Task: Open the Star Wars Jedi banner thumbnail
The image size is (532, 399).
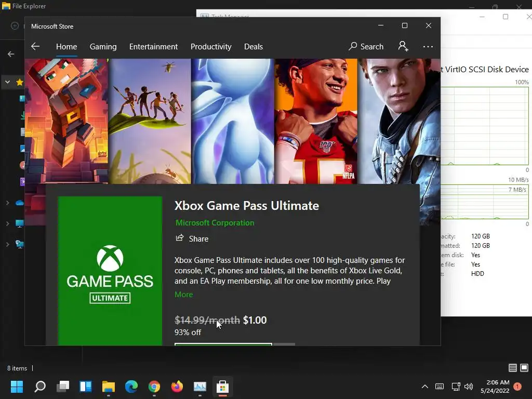Action: (399, 121)
